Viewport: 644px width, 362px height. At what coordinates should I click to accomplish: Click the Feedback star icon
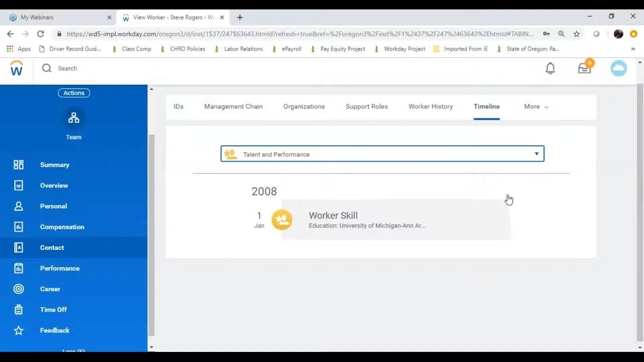coord(19,330)
